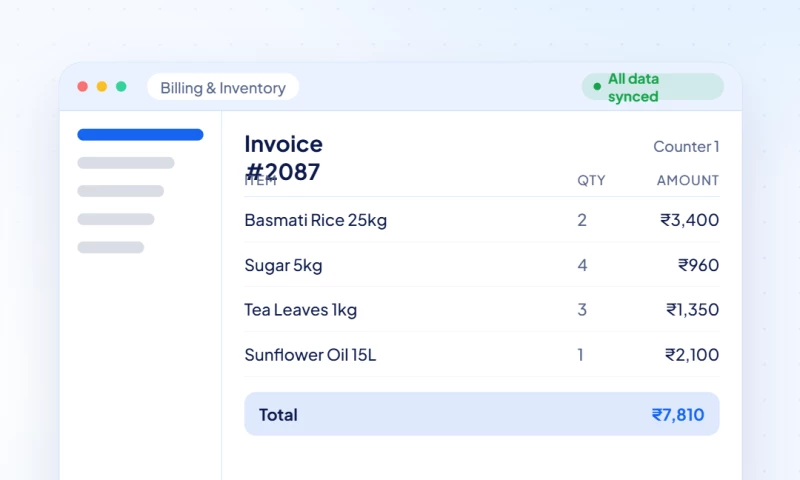This screenshot has height=480, width=800.
Task: Click the green maximize window dot
Action: pyautogui.click(x=121, y=87)
